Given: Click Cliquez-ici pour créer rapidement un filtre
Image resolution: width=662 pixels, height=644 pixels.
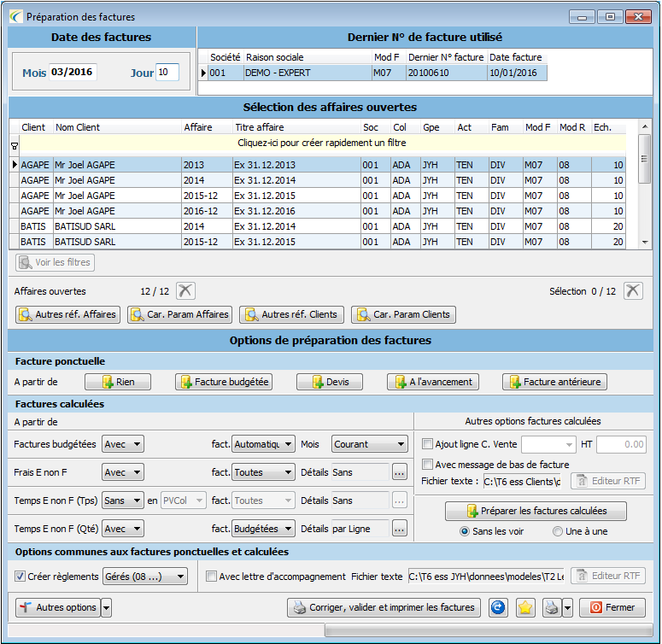Looking at the screenshot, I should (x=322, y=143).
